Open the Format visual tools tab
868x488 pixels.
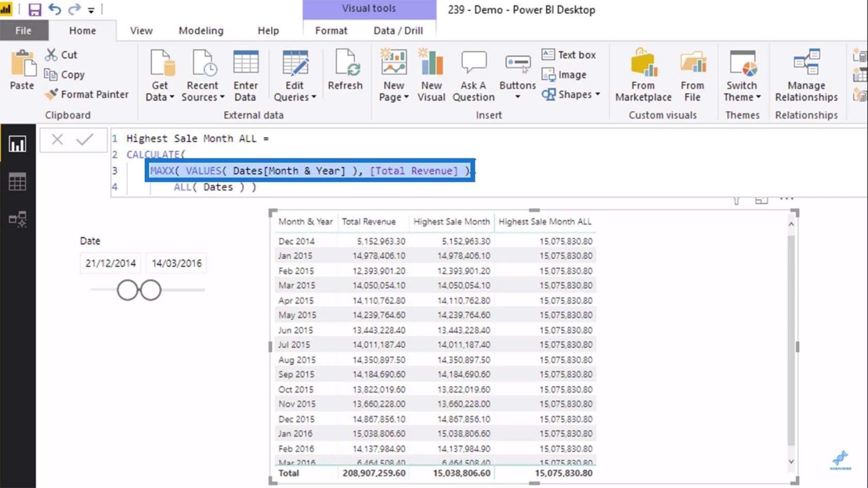(331, 30)
